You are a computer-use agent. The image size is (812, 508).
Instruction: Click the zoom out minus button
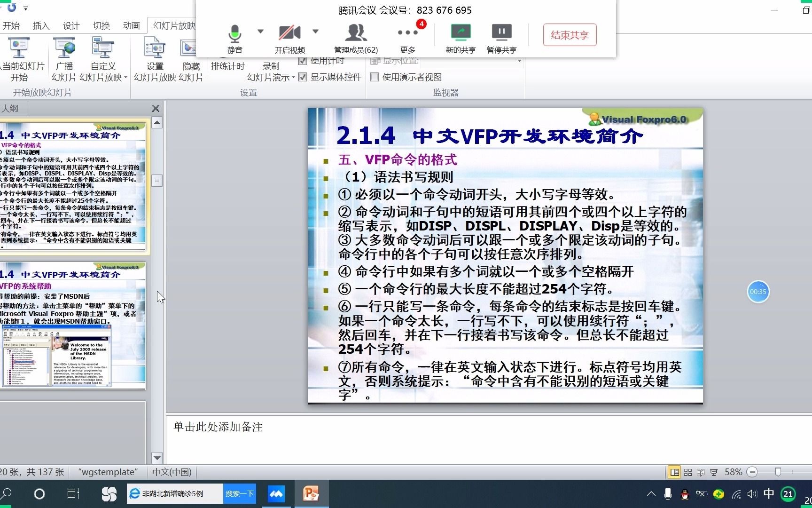pyautogui.click(x=752, y=472)
